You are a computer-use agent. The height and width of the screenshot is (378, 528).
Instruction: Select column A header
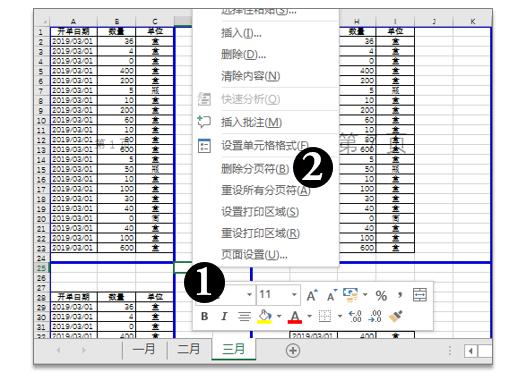pyautogui.click(x=73, y=21)
